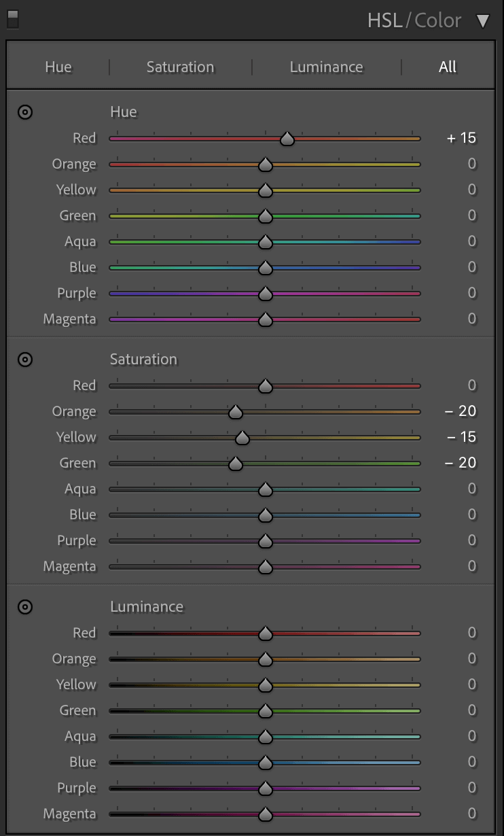Viewport: 504px width, 836px height.
Task: Select the All tab
Action: (448, 67)
